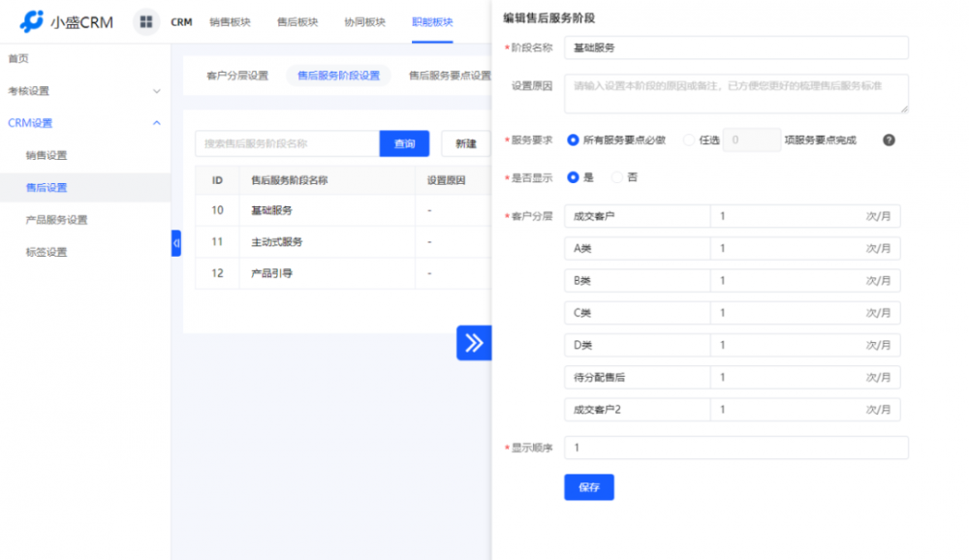Select 是 for 是否显示
This screenshot has height=560, width=969.
click(x=573, y=177)
